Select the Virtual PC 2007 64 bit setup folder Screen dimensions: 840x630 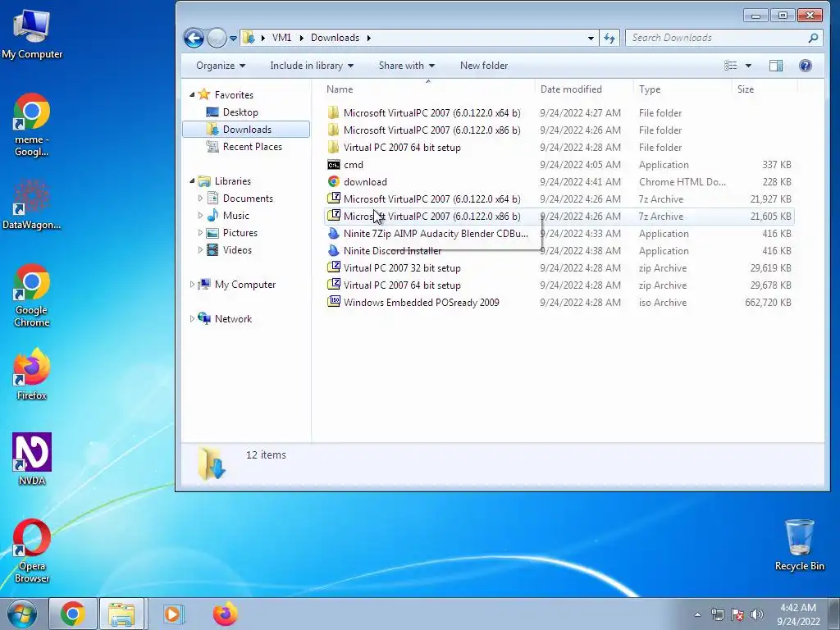click(559, 148)
